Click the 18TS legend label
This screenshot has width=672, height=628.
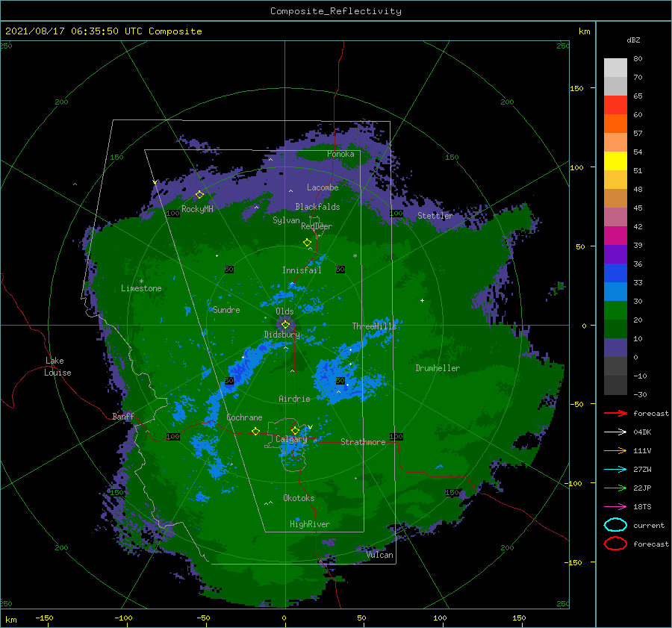642,507
